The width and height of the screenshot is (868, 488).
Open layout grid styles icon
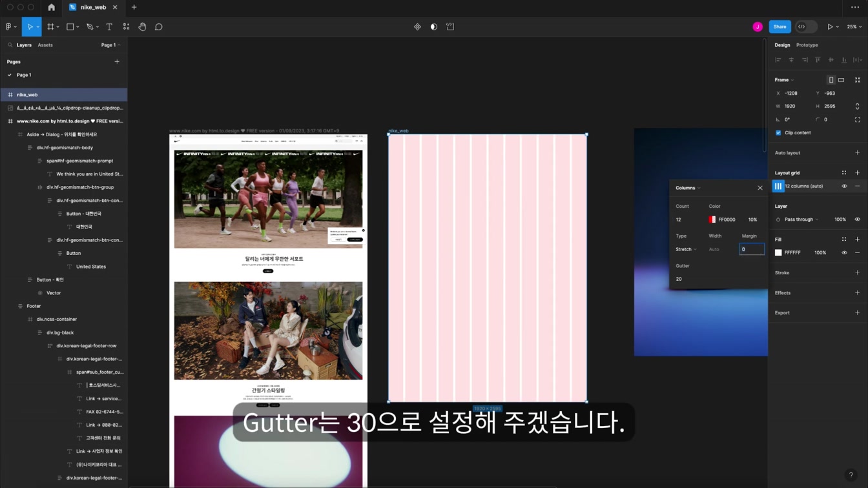tap(844, 173)
